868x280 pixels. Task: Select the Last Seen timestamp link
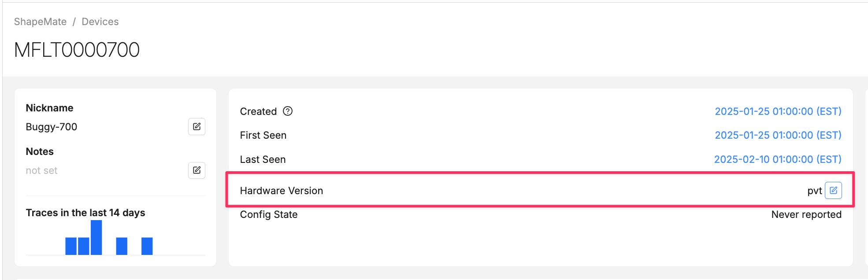(x=778, y=159)
